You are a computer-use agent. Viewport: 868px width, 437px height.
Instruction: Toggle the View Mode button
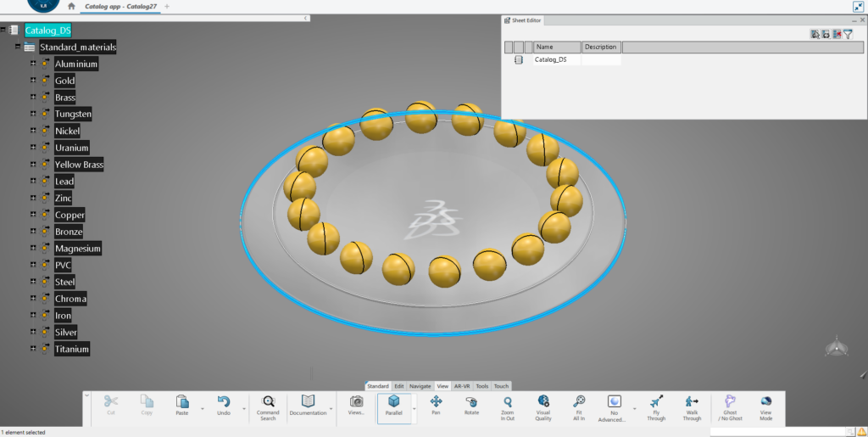[765, 402]
